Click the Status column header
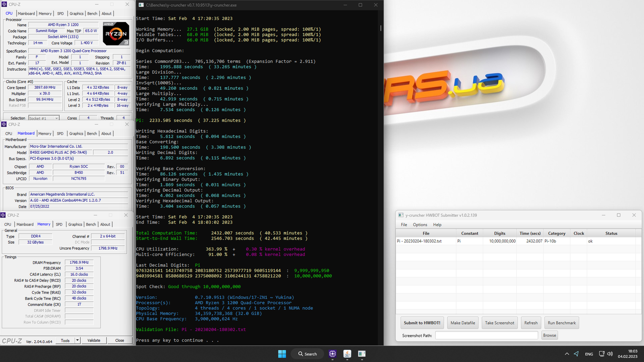 click(x=611, y=233)
